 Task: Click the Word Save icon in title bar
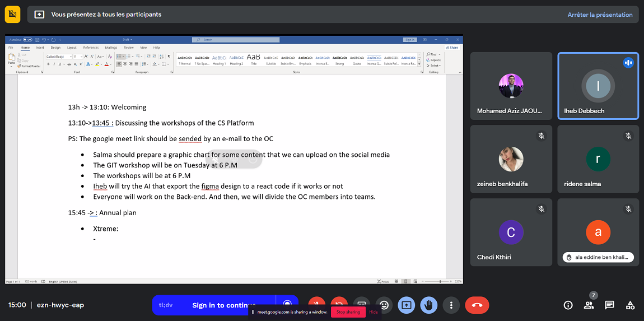(x=37, y=40)
